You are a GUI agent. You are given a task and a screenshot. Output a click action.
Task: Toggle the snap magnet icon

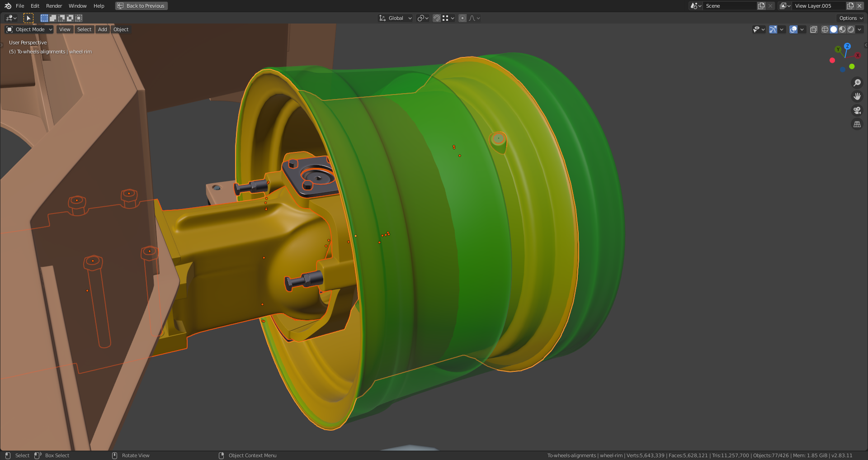[437, 18]
